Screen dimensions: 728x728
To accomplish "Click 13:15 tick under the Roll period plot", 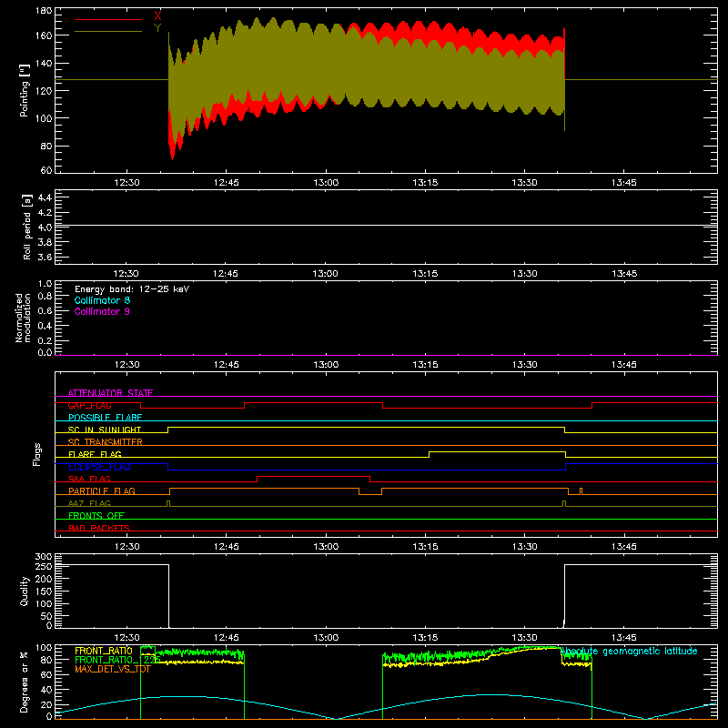I will pos(425,274).
